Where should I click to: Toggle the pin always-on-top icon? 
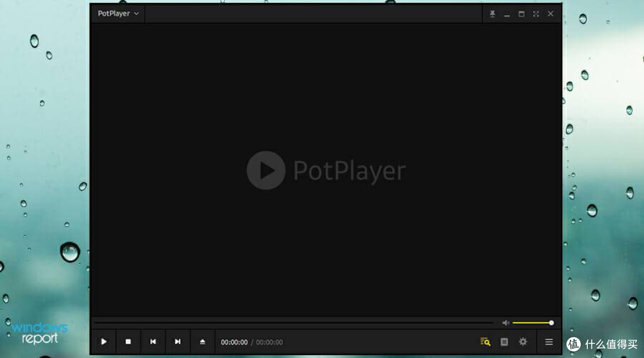tap(493, 14)
